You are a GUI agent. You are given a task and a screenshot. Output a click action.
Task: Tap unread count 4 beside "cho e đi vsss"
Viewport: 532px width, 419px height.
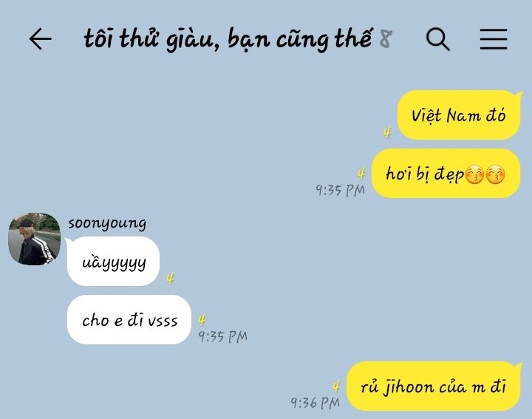pos(202,319)
